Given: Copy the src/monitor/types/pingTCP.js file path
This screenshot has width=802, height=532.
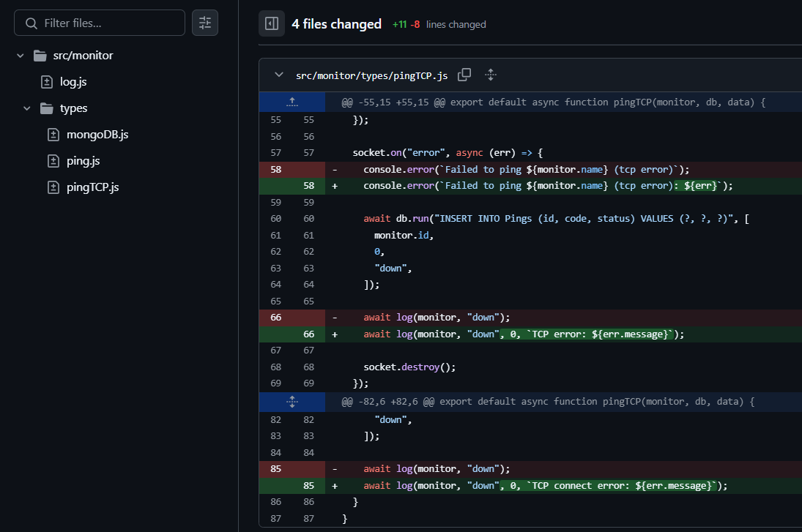Looking at the screenshot, I should (464, 75).
